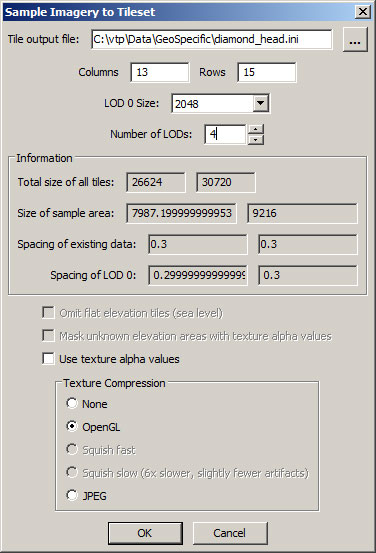Select JPEG texture compression

(x=72, y=496)
